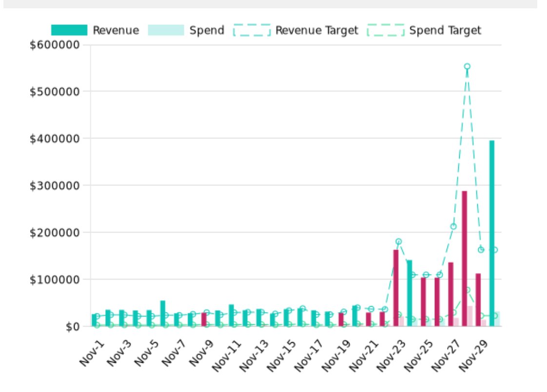Click the Revenue legend color swatch
This screenshot has width=547, height=392.
(68, 29)
